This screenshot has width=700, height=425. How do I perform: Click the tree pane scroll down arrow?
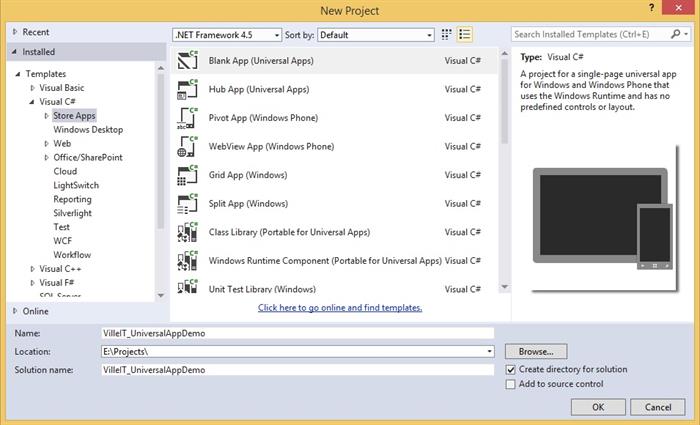coord(161,295)
